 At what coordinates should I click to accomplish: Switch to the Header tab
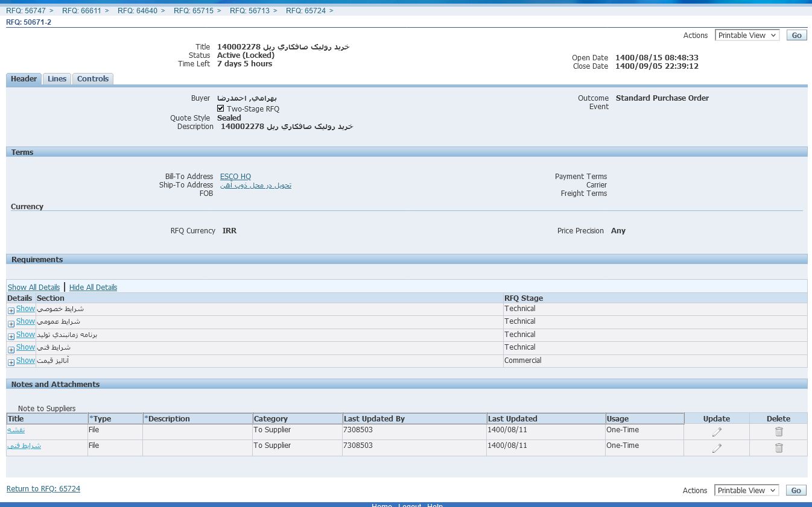pos(24,79)
